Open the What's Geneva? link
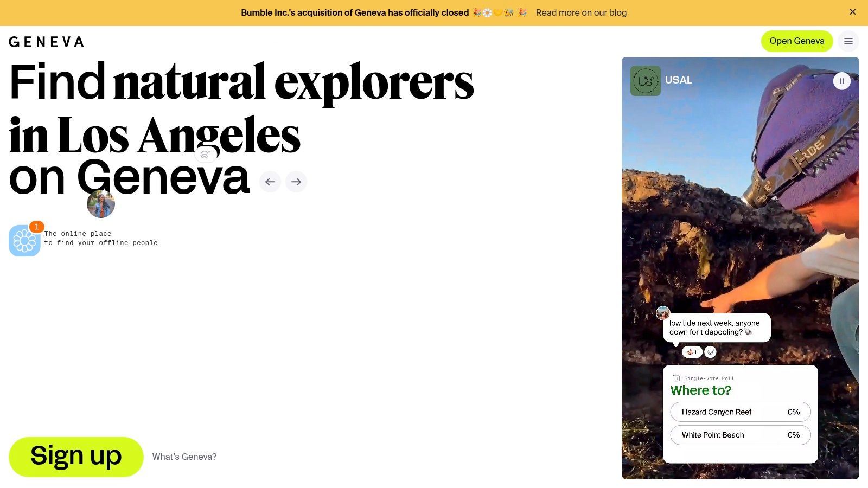 click(184, 457)
